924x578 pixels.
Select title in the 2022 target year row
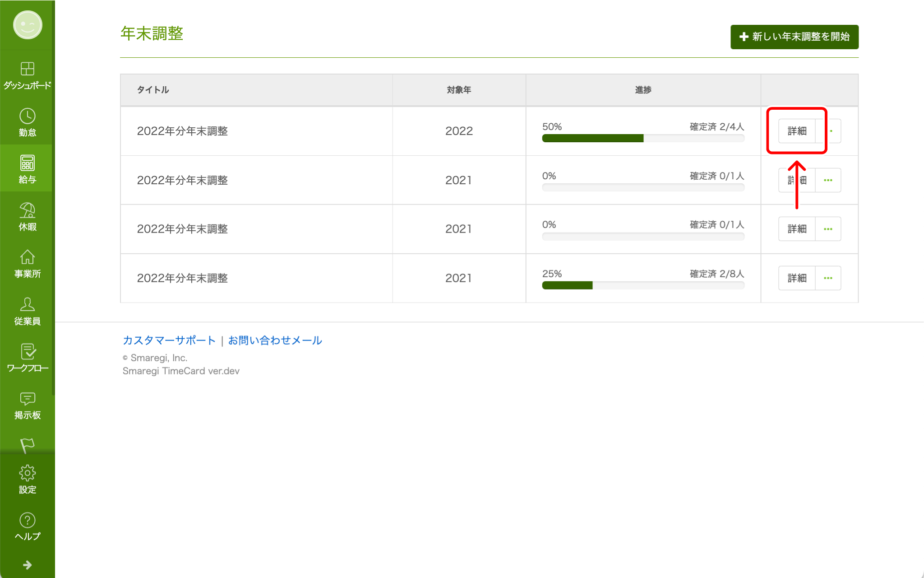182,131
